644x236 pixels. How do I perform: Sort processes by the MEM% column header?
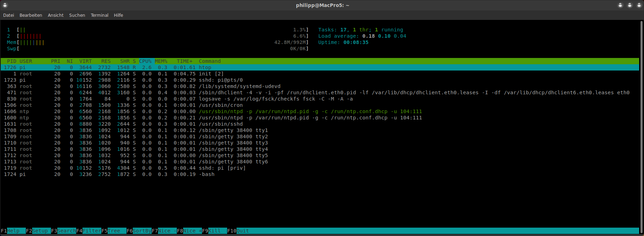(x=161, y=61)
